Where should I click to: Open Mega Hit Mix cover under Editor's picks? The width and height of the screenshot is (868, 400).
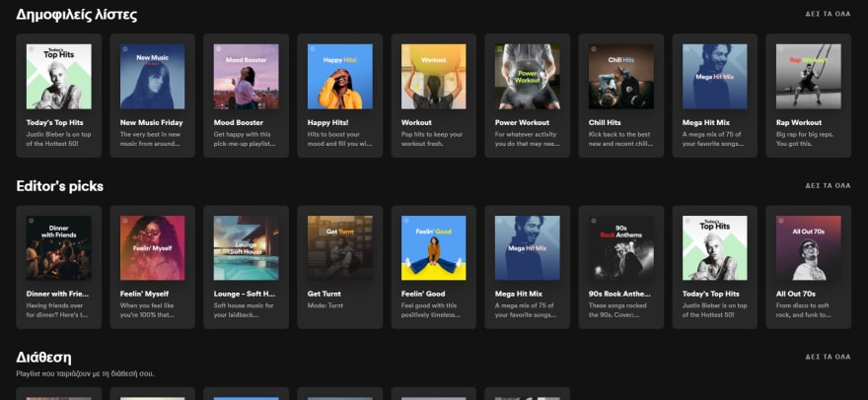click(x=527, y=248)
